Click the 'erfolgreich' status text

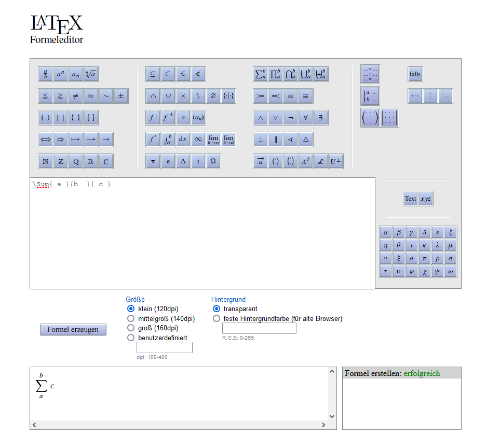422,373
